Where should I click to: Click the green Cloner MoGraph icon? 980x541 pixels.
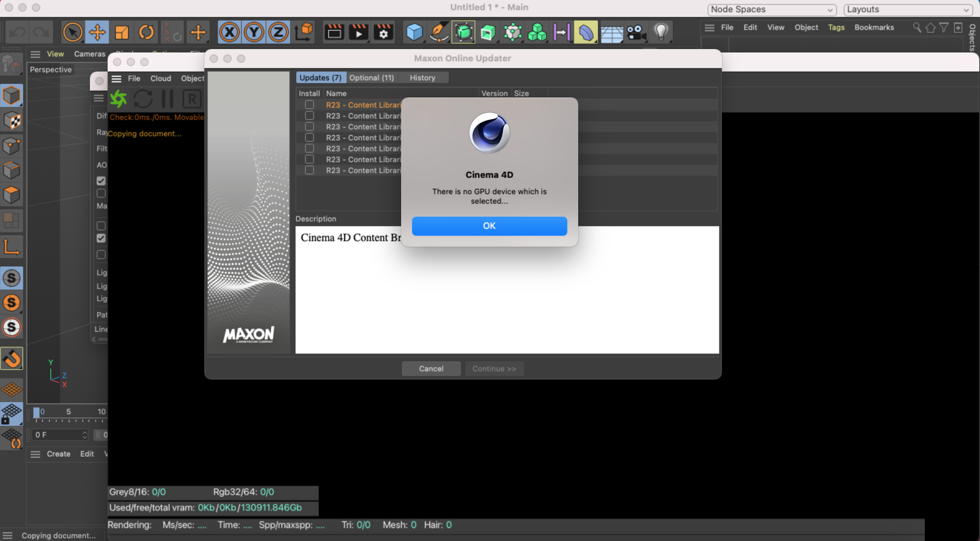coord(537,32)
